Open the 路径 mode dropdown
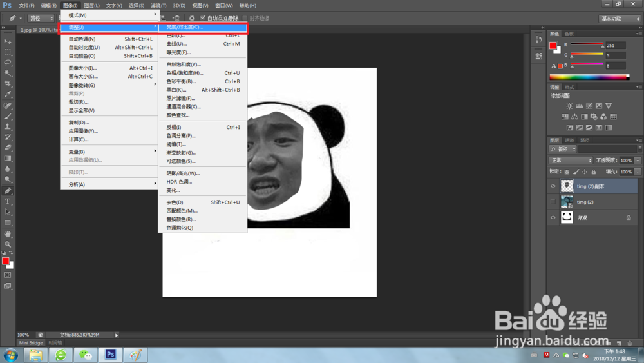This screenshot has width=644, height=363. coord(41,18)
